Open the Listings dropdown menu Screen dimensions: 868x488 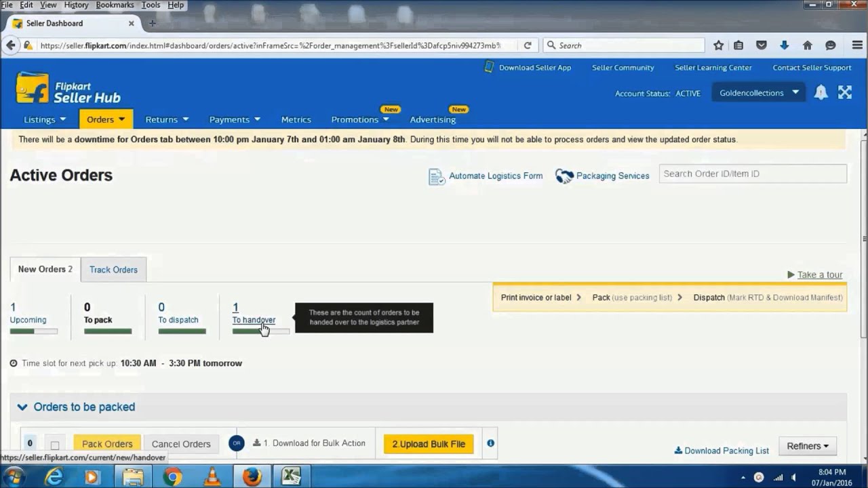pyautogui.click(x=45, y=119)
